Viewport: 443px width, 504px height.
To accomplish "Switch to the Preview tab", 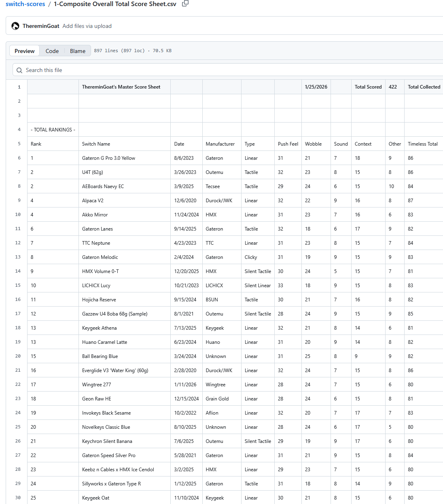I will (x=25, y=51).
